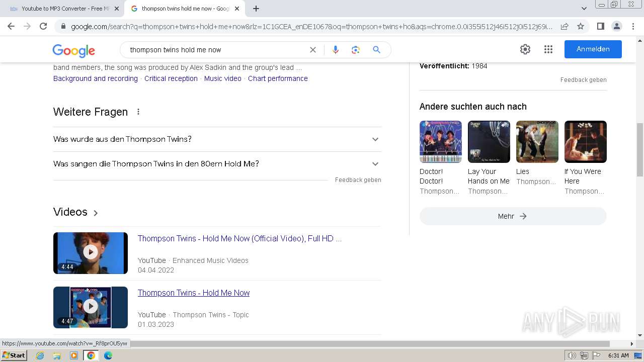Open 'Hold Me Now (Official Video), Full HD' link
The height and width of the screenshot is (362, 644).
point(239,238)
